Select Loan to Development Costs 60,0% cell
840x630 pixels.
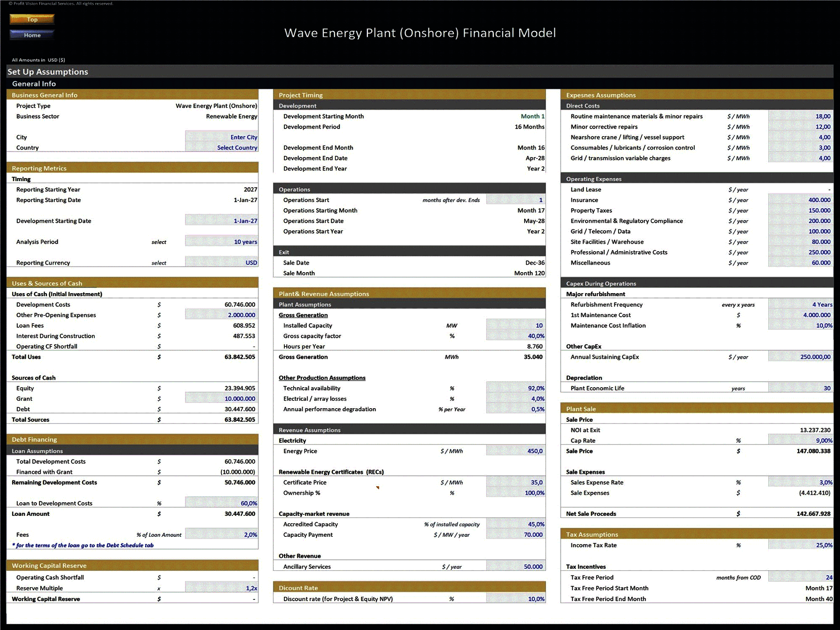click(x=221, y=503)
